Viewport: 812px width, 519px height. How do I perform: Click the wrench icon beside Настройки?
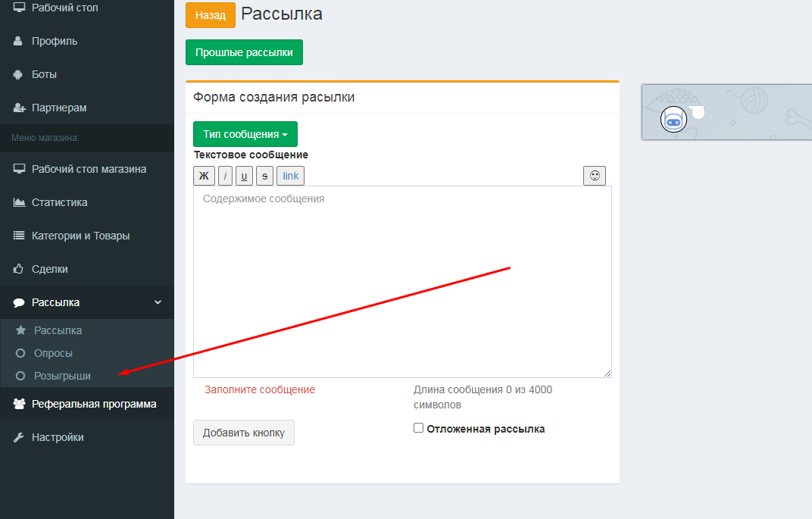pos(19,437)
